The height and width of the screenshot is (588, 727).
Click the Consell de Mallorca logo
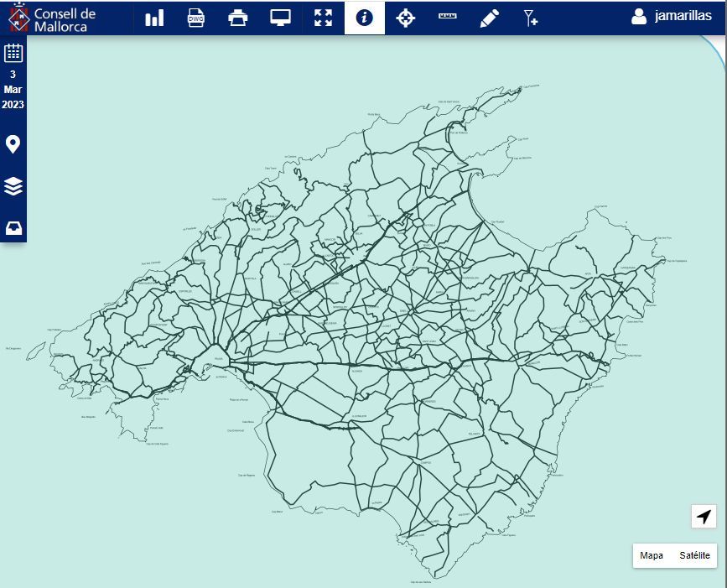tap(52, 19)
